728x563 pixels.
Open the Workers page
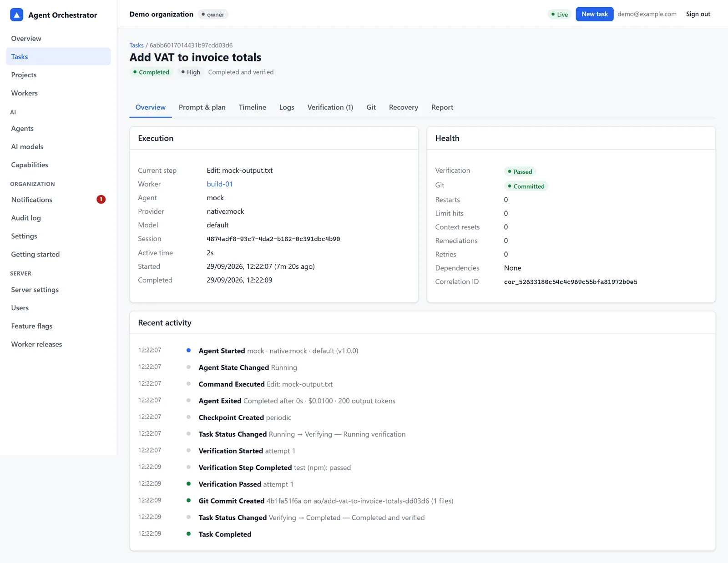click(x=58, y=93)
